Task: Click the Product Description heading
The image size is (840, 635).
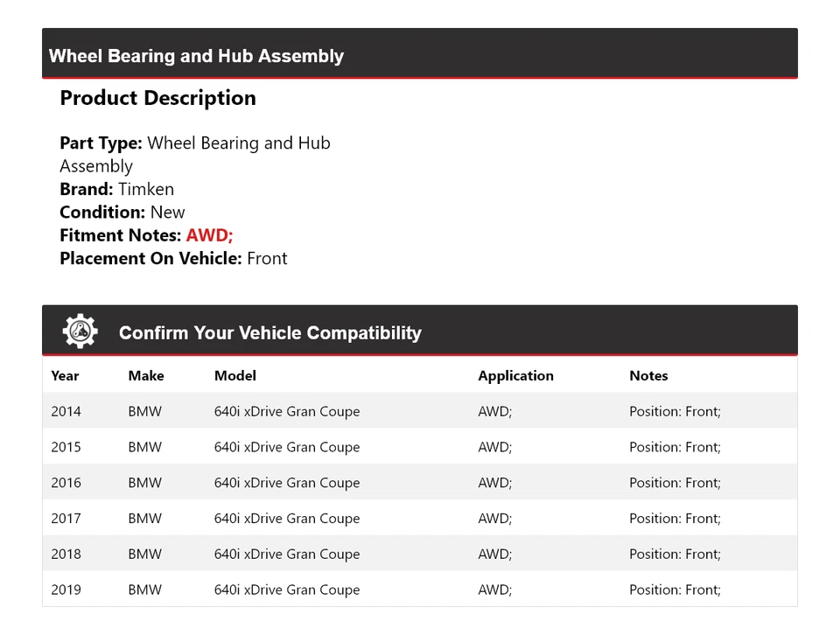Action: (157, 98)
